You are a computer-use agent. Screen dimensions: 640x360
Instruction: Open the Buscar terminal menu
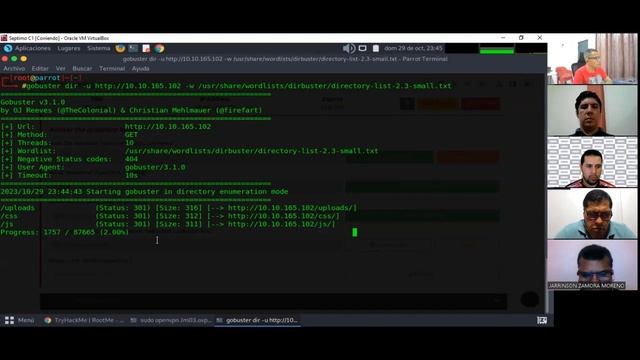[82, 69]
